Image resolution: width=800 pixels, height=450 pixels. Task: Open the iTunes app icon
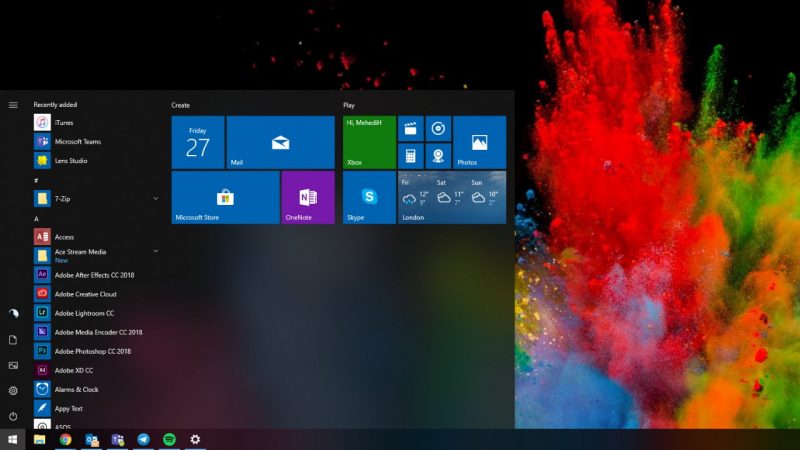(x=42, y=122)
